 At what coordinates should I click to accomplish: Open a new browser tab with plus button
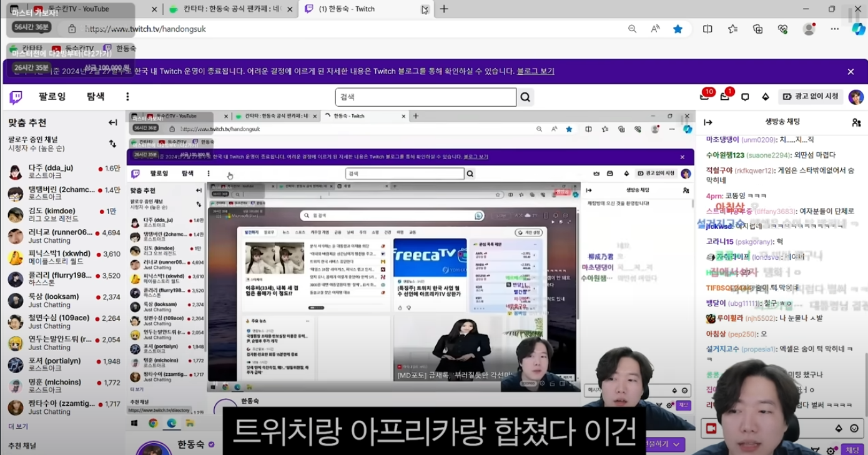pos(444,9)
